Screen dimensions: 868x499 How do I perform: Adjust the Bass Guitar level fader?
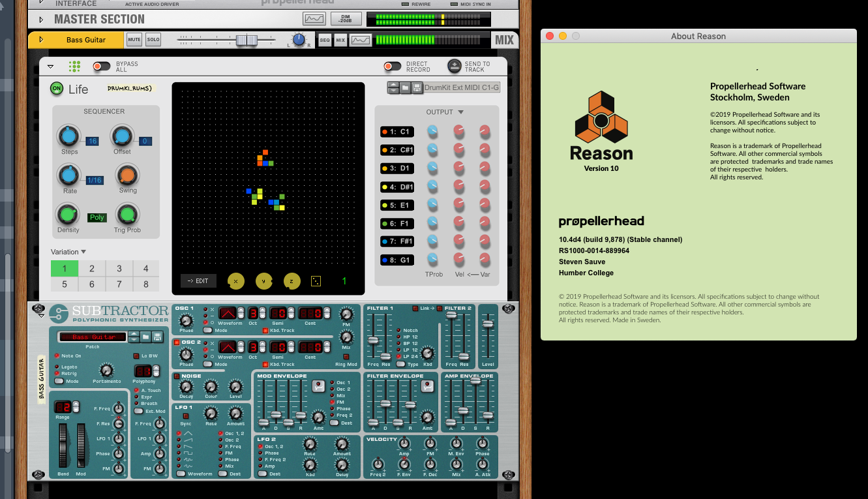[247, 40]
